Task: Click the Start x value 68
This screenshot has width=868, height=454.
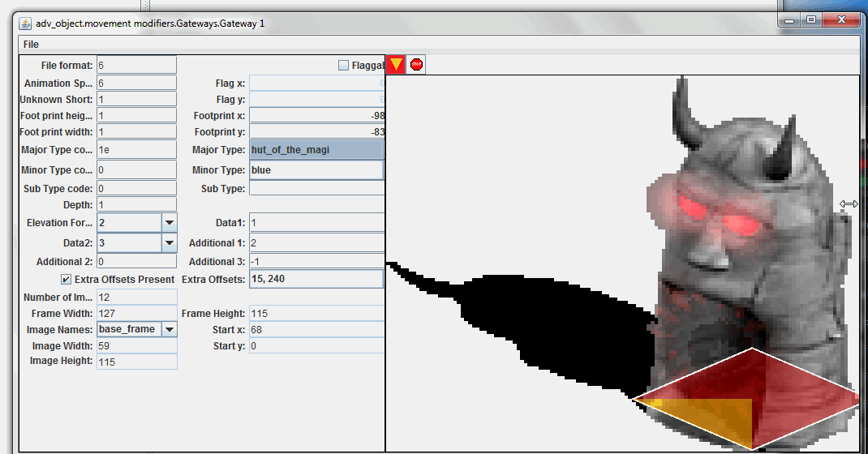Action: [x=316, y=330]
